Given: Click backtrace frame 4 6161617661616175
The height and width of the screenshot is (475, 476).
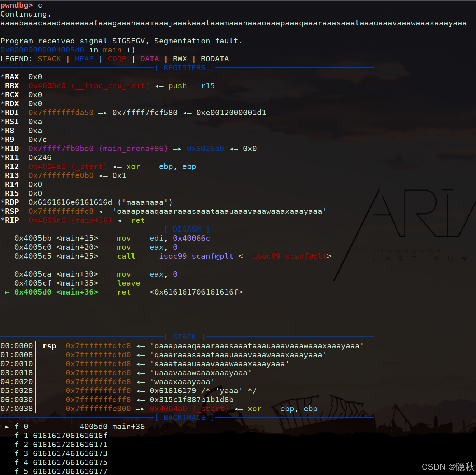Looking at the screenshot, I should click(61, 462).
